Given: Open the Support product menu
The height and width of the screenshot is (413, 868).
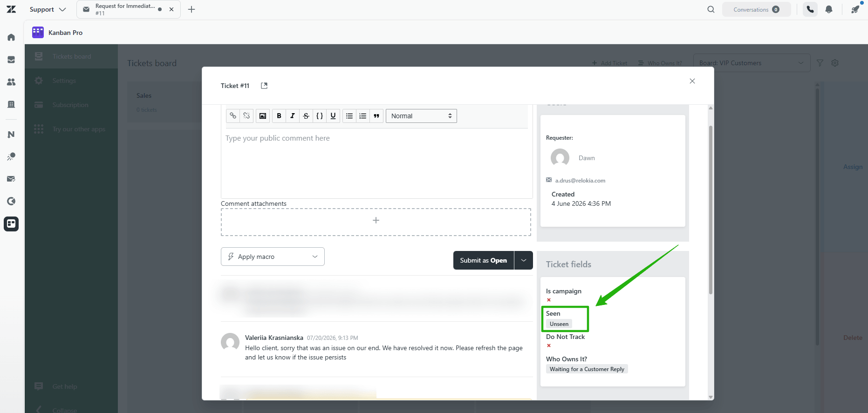Looking at the screenshot, I should [48, 9].
